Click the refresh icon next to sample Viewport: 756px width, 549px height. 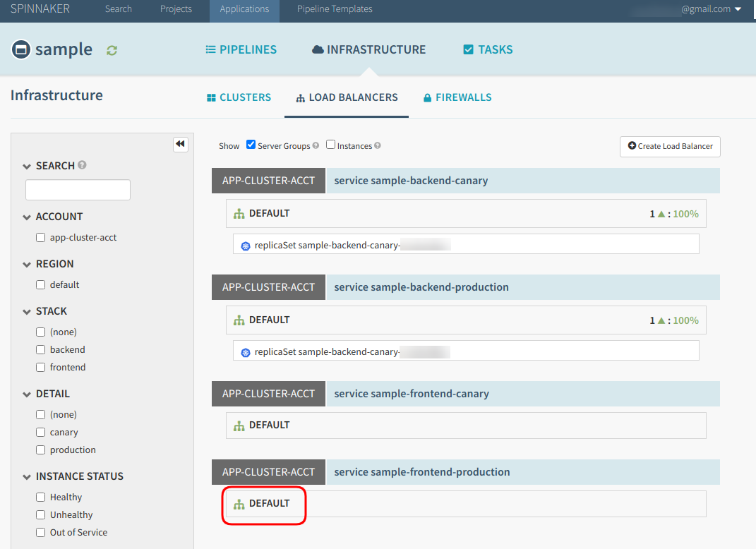click(x=112, y=49)
